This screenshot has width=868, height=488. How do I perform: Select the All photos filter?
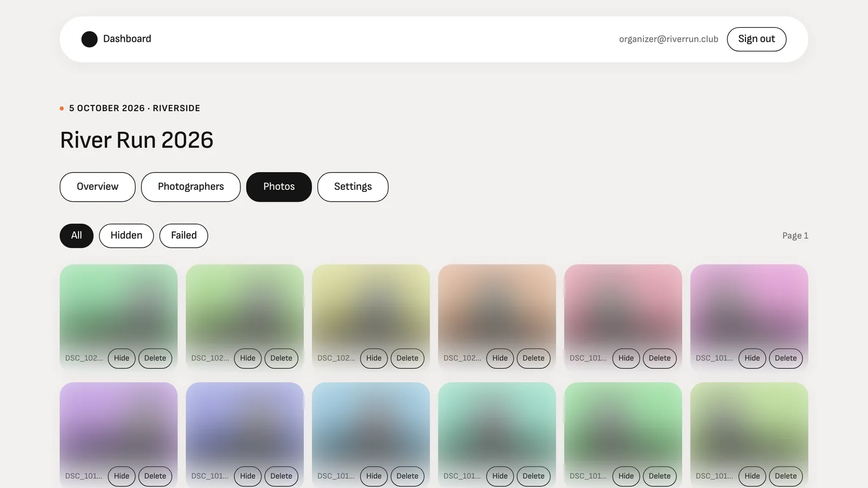(x=76, y=236)
